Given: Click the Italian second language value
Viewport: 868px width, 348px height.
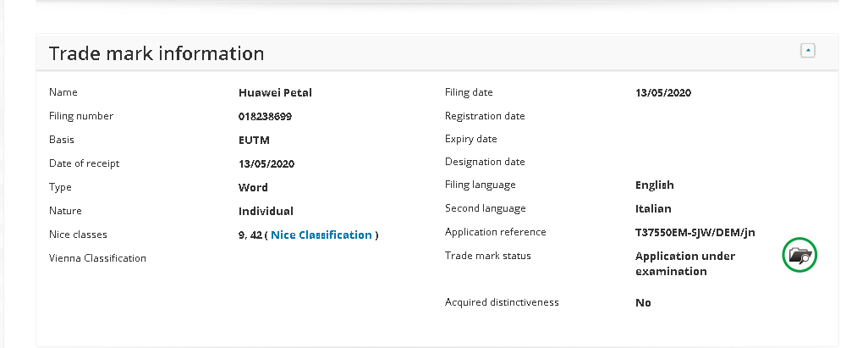Looking at the screenshot, I should (x=653, y=208).
